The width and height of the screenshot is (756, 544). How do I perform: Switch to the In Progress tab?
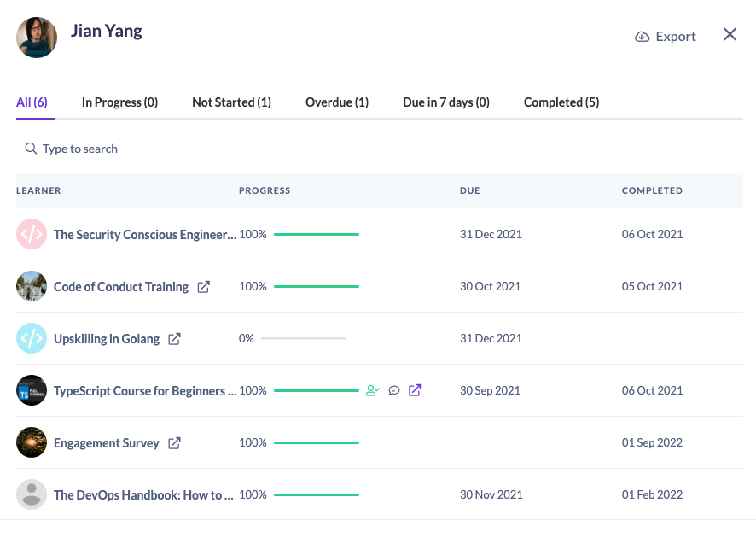119,102
